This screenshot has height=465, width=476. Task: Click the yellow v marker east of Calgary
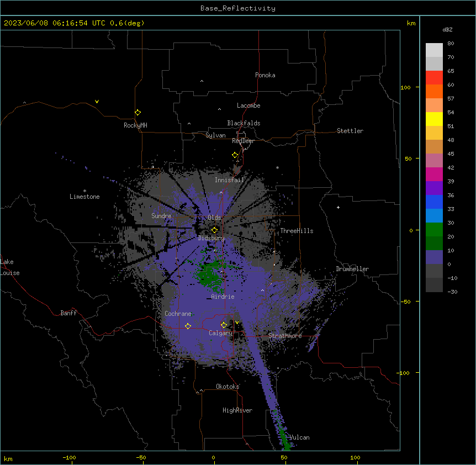coord(237,323)
